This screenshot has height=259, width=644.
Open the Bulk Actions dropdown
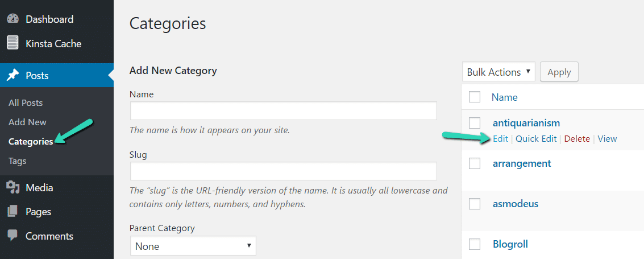[498, 72]
